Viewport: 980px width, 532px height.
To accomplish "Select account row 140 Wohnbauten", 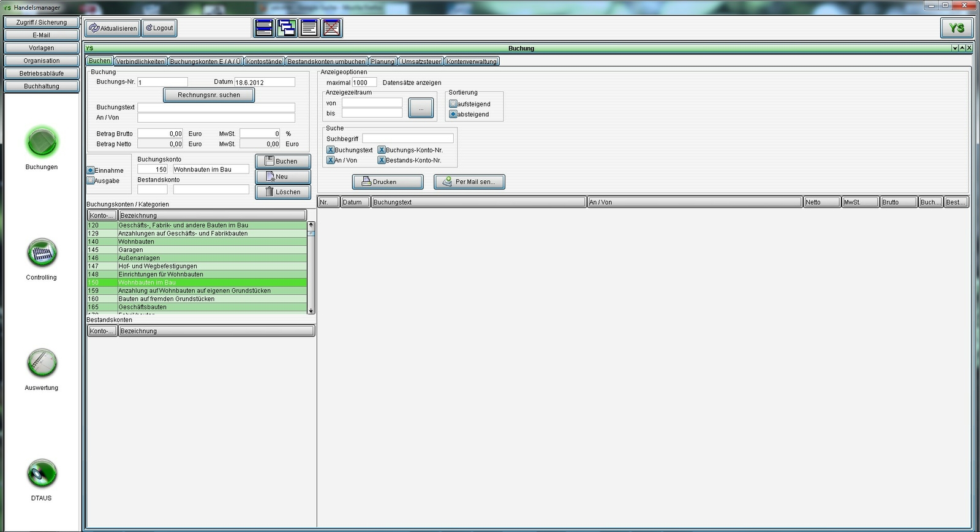I will point(197,241).
